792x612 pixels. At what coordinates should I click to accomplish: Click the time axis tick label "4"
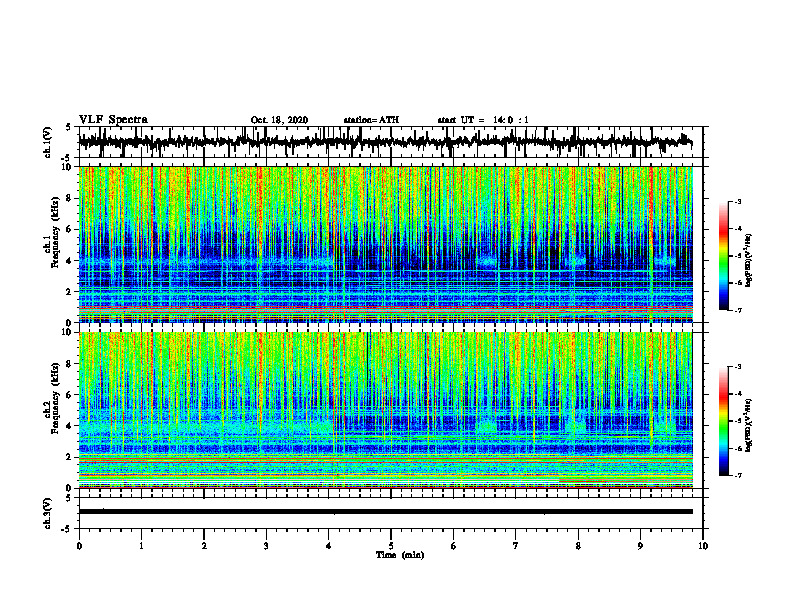click(329, 546)
